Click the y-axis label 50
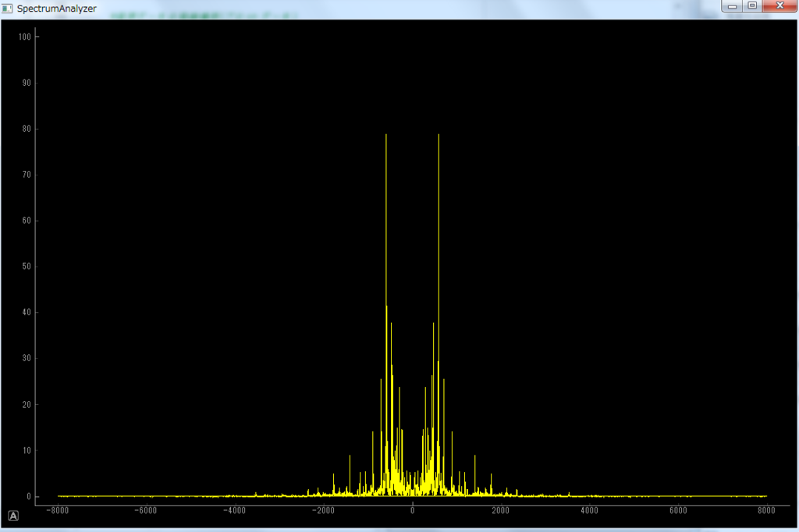The width and height of the screenshot is (799, 532). pos(27,266)
